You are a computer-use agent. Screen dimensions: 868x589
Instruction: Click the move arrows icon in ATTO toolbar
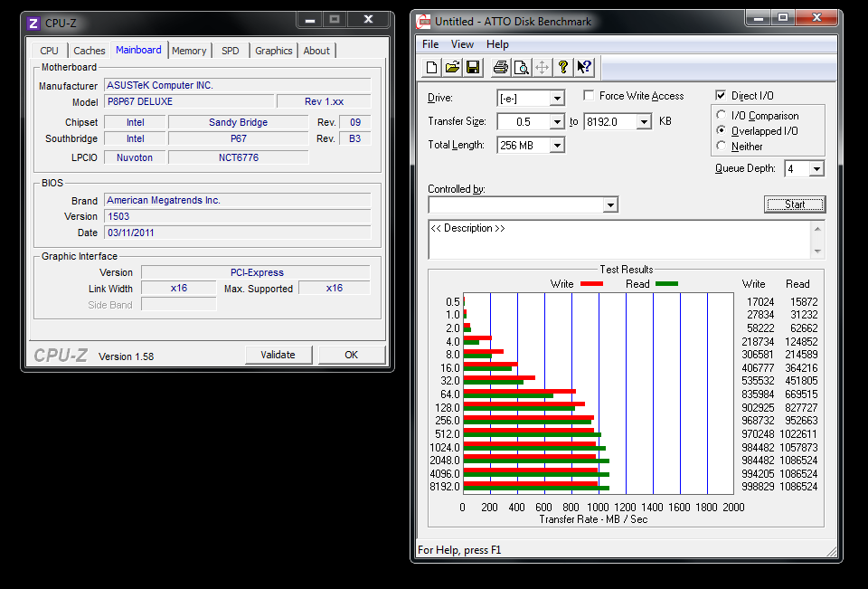(542, 68)
